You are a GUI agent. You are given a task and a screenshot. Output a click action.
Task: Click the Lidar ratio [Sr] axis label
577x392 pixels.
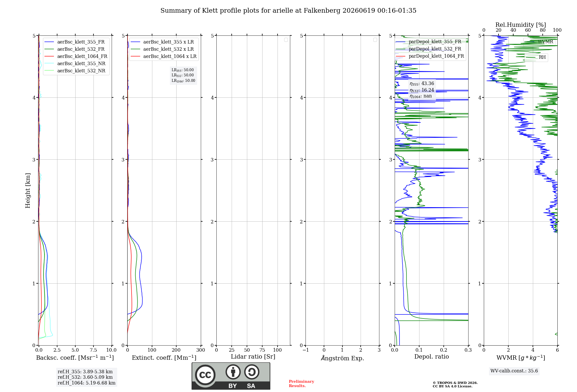coord(253,357)
